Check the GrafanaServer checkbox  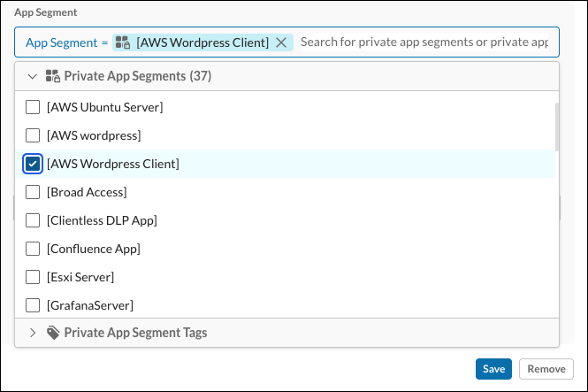pyautogui.click(x=33, y=305)
